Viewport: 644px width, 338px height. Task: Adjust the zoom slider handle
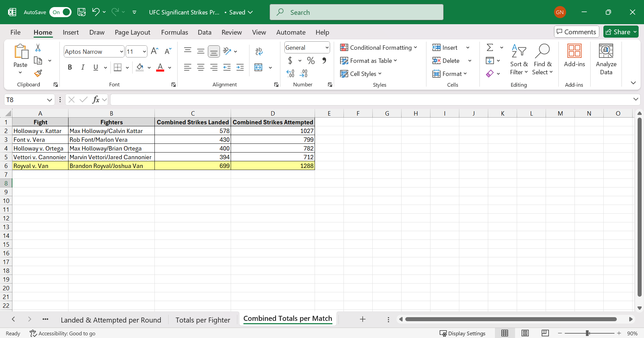(588, 333)
